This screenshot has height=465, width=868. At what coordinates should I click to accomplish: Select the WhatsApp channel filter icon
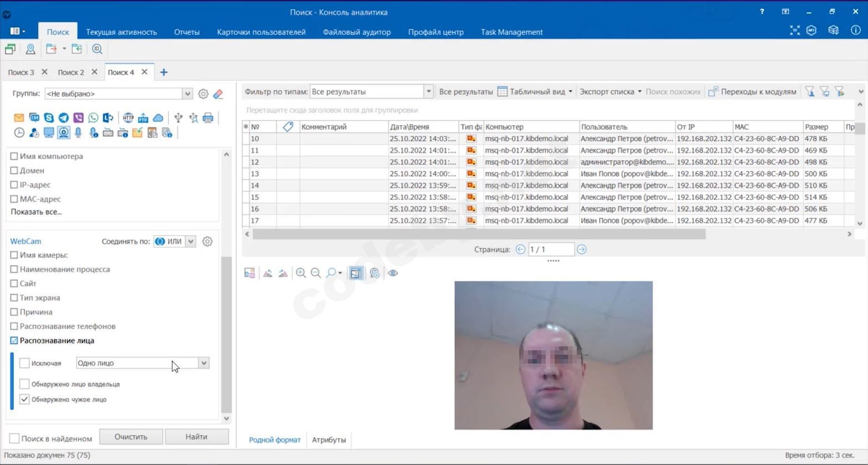tap(93, 117)
